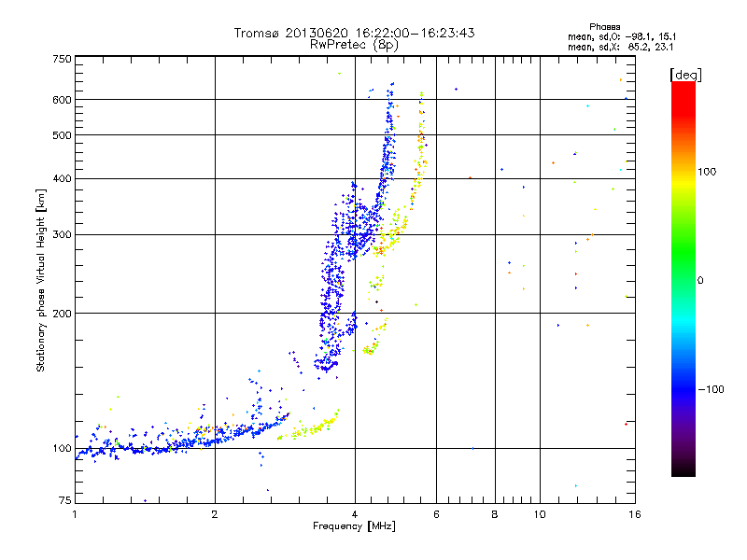Click the y-axis tick label '400'
747x560 pixels.
pyautogui.click(x=62, y=179)
